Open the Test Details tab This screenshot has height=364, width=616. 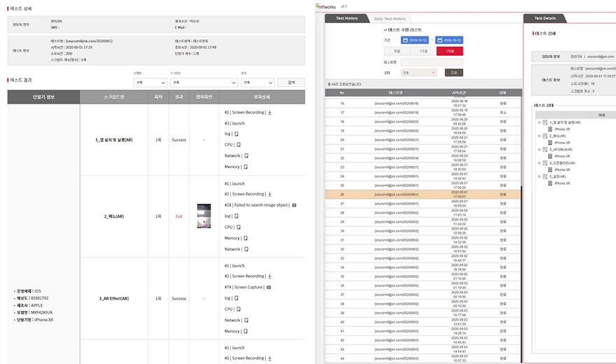click(x=545, y=18)
